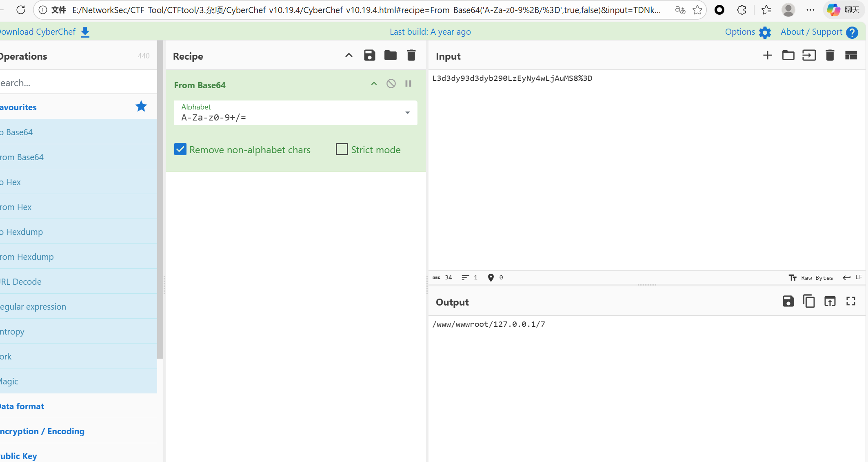Expand the Data format category
Image resolution: width=868 pixels, height=462 pixels.
(22, 406)
